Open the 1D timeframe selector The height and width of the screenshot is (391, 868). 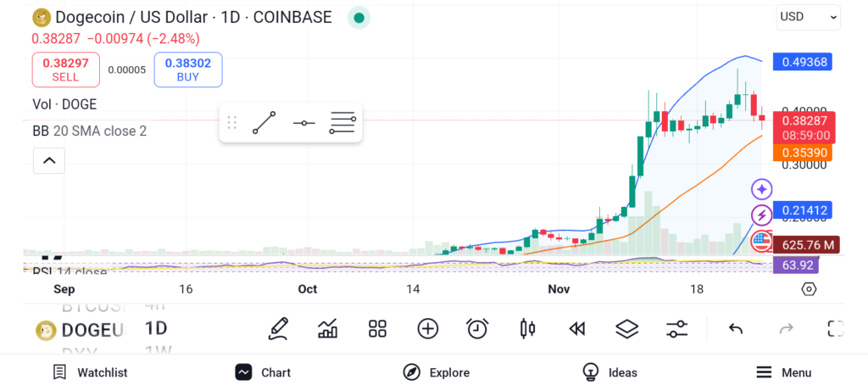[156, 328]
